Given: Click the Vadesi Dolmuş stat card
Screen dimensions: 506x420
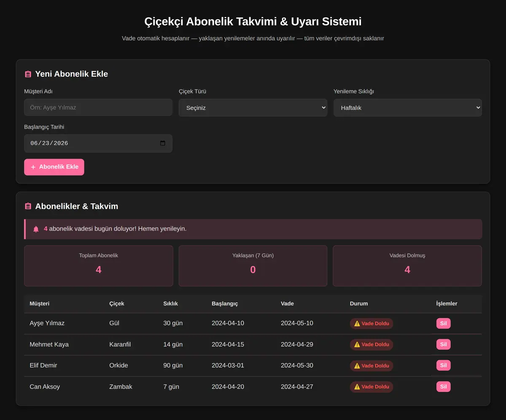Looking at the screenshot, I should [x=407, y=266].
